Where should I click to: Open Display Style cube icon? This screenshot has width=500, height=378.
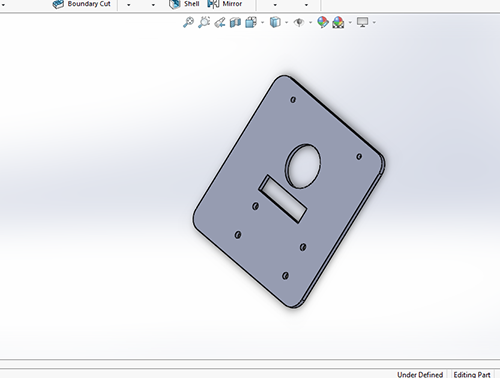(x=275, y=22)
